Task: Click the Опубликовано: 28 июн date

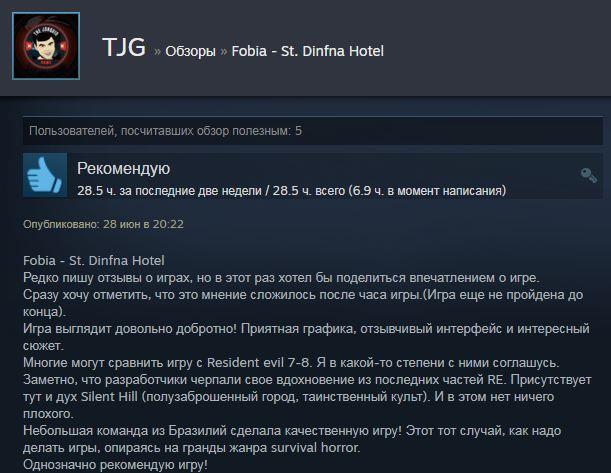Action: tap(103, 224)
